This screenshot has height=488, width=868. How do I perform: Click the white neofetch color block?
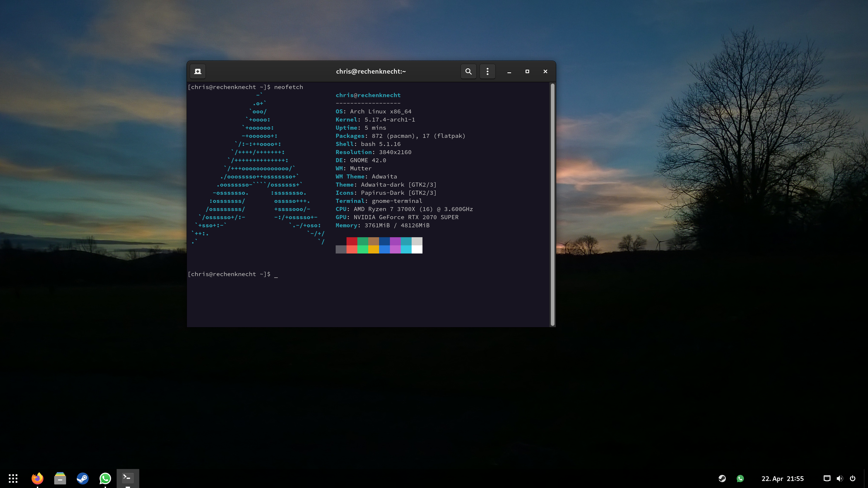pyautogui.click(x=417, y=249)
